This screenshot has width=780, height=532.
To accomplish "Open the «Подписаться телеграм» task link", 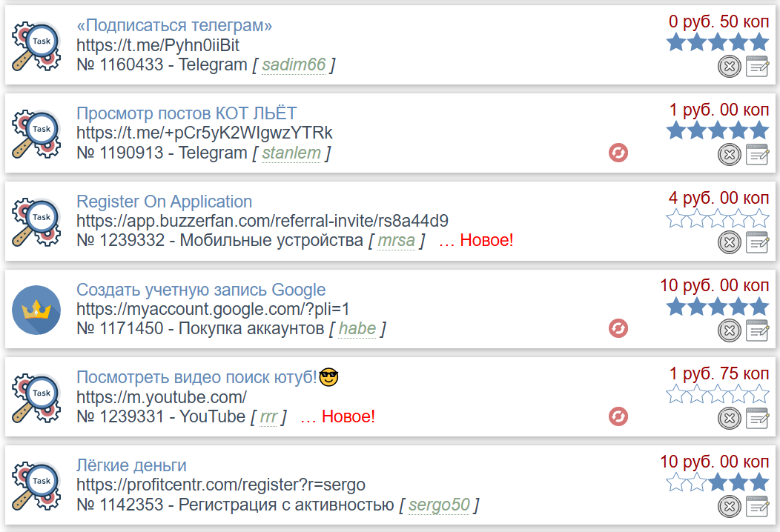I will 174,25.
